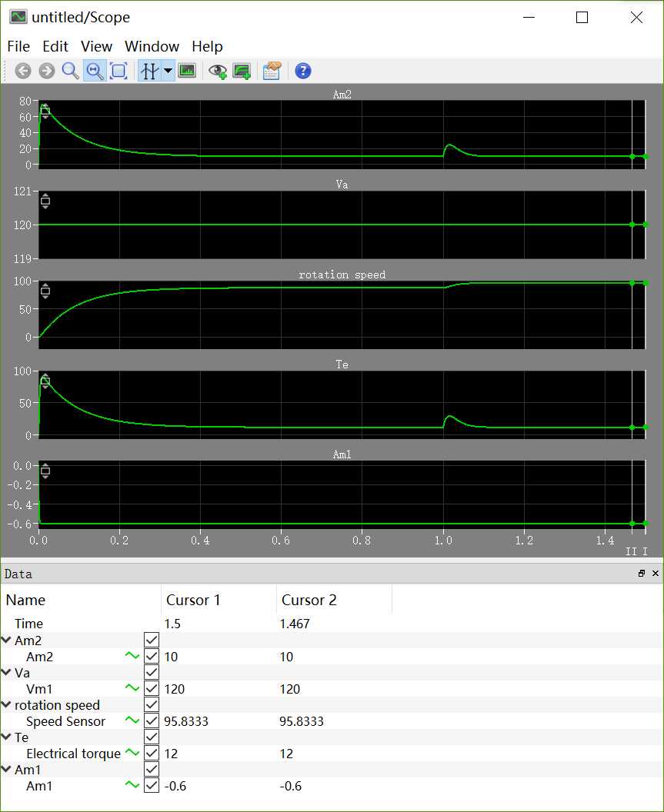Click the Am2 signal green color swatch
Image resolution: width=664 pixels, height=812 pixels.
(132, 656)
